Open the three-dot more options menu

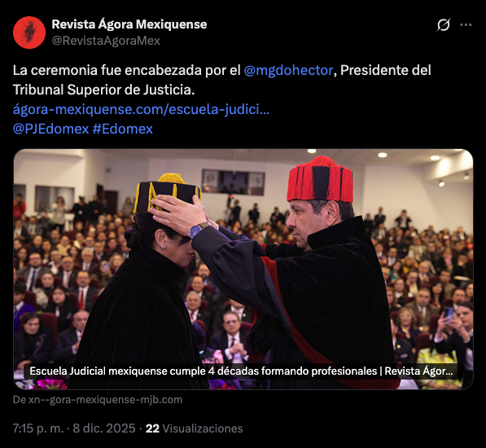(x=466, y=24)
